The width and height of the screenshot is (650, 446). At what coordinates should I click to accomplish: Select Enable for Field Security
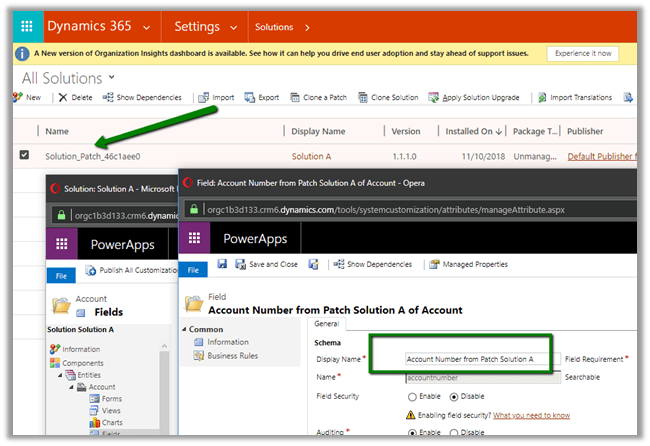[410, 395]
